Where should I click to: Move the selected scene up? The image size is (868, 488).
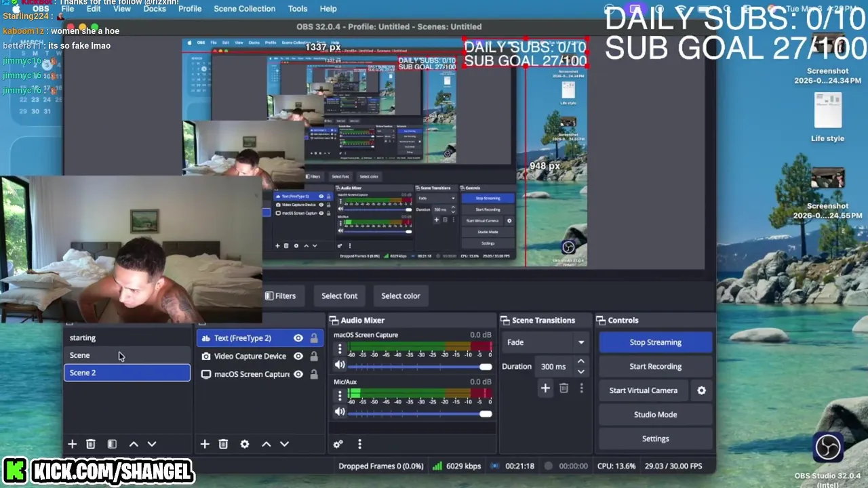[x=134, y=444]
